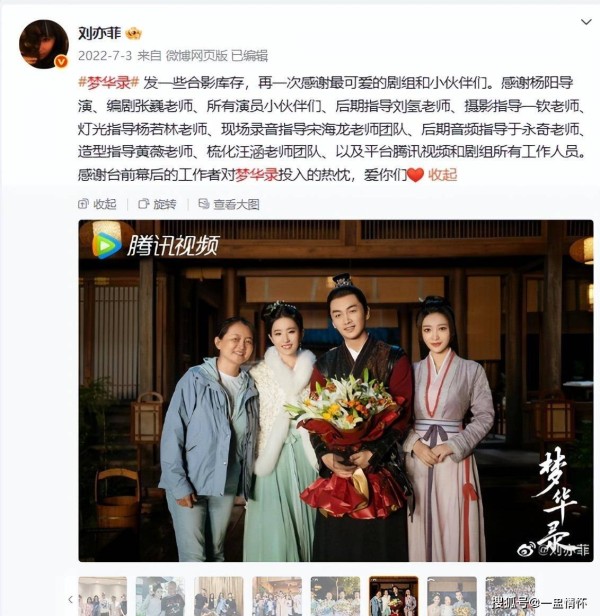Image resolution: width=600 pixels, height=616 pixels.
Task: Click 刘亦菲 username link
Action: [99, 34]
